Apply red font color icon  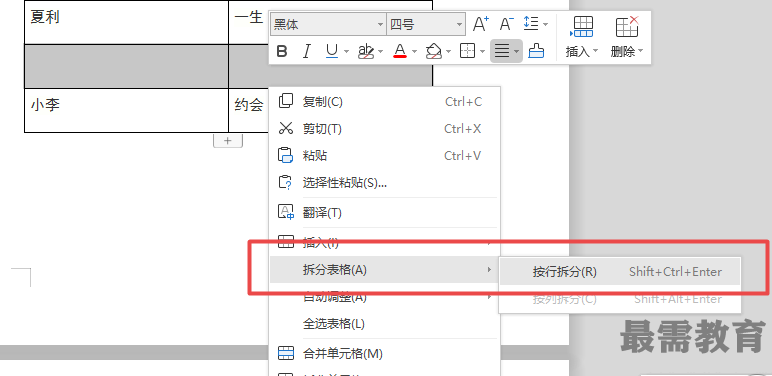click(400, 51)
